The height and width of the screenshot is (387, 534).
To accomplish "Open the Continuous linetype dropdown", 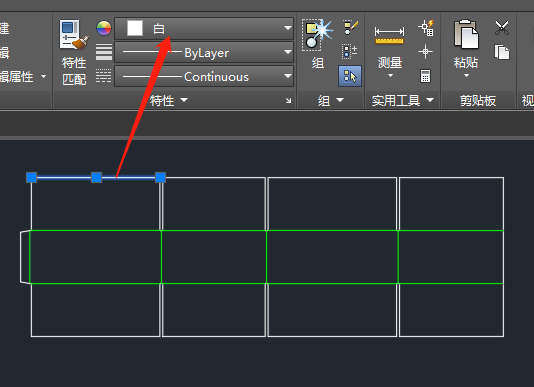I will click(204, 76).
